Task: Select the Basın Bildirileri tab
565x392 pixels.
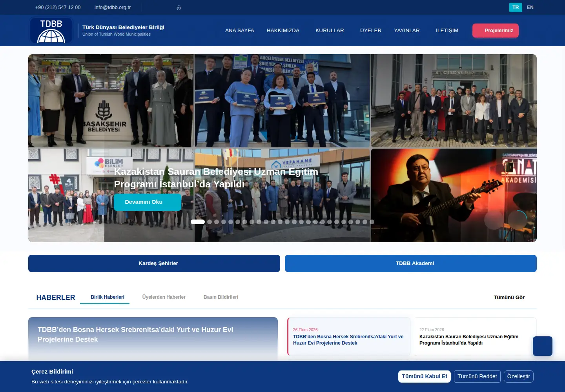Action: [x=221, y=297]
